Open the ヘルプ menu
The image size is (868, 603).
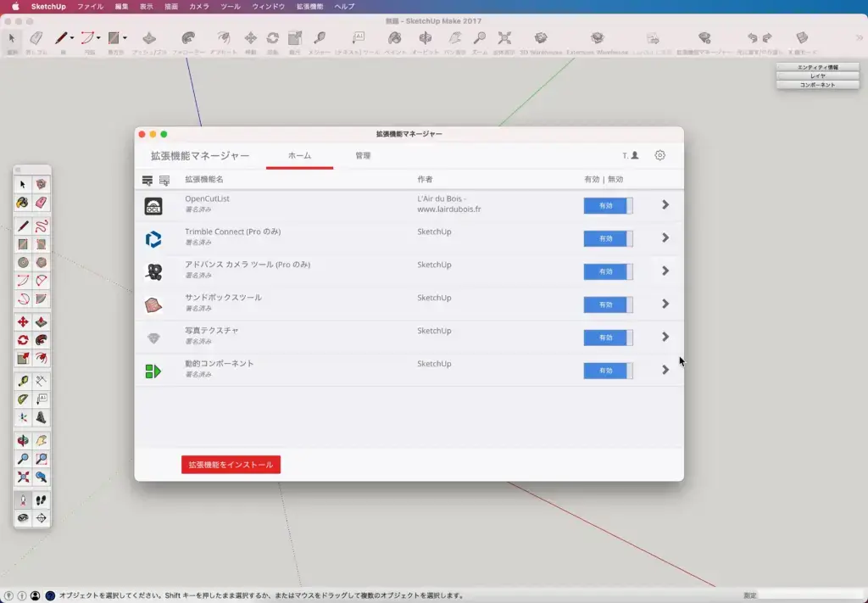(344, 7)
